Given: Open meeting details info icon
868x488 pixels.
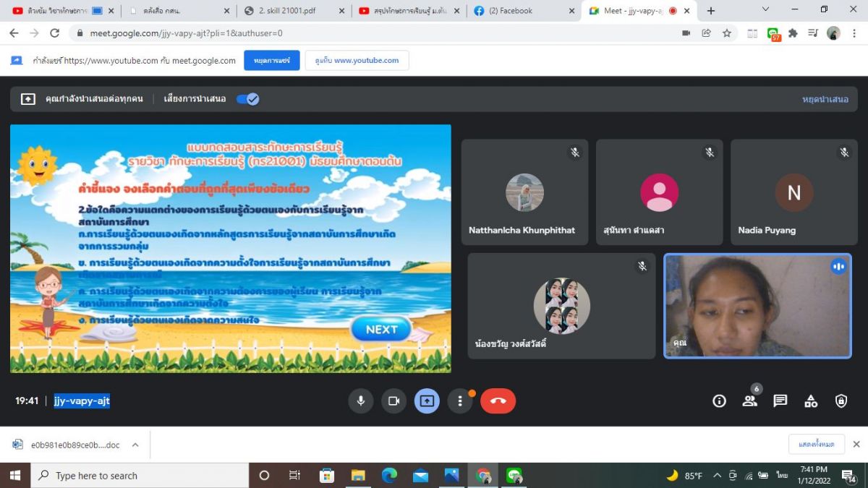Looking at the screenshot, I should pyautogui.click(x=719, y=401).
